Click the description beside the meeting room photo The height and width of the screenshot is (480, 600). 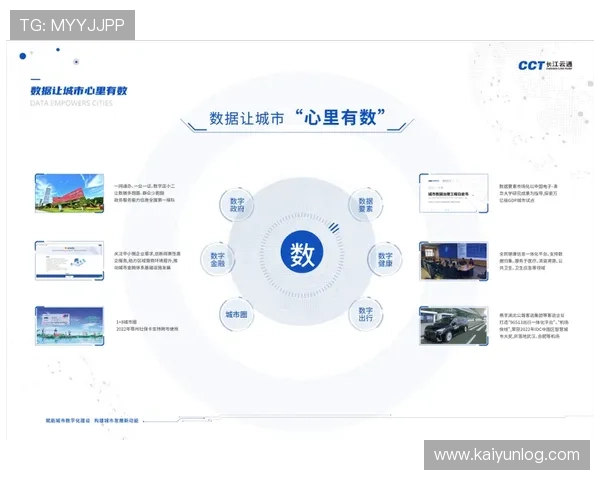pos(531,261)
